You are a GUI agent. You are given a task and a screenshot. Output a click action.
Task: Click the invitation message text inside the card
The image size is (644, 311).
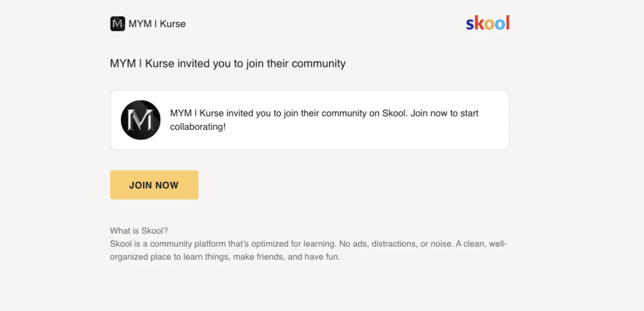[x=324, y=120]
